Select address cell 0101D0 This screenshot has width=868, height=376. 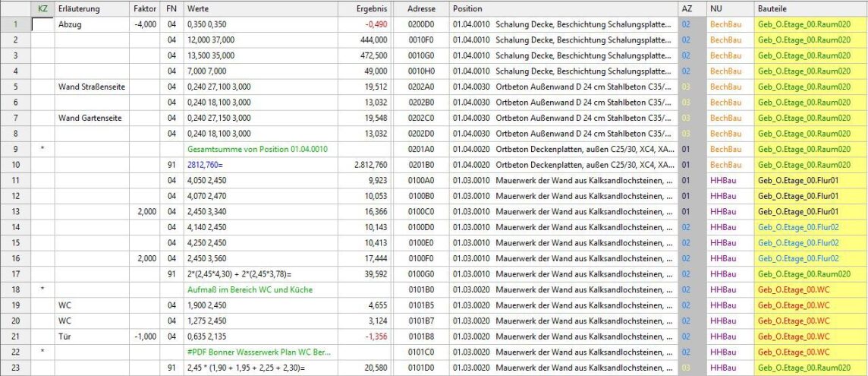[421, 368]
